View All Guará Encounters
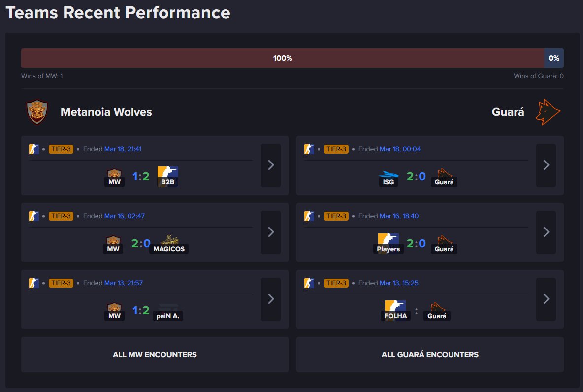This screenshot has width=583, height=392. (x=430, y=355)
